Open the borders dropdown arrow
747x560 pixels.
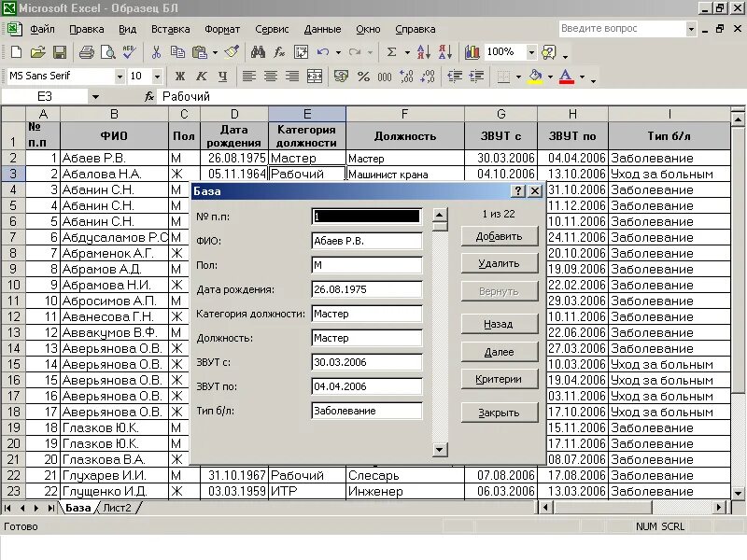518,77
